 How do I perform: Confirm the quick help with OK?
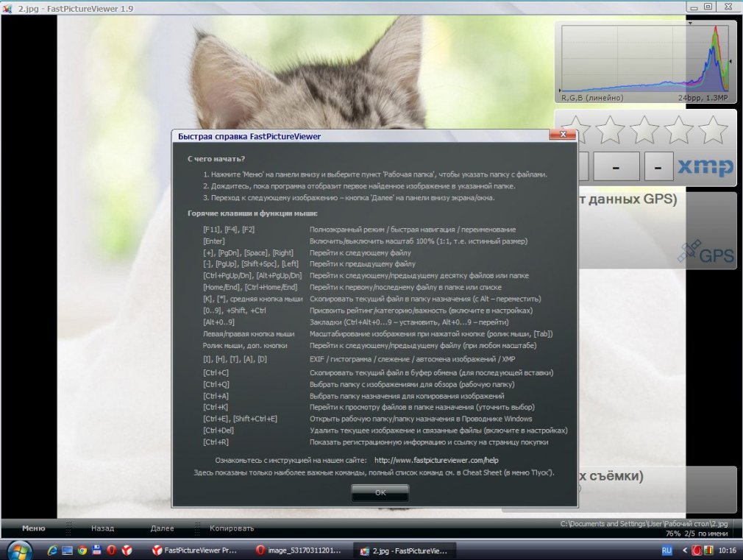point(380,492)
